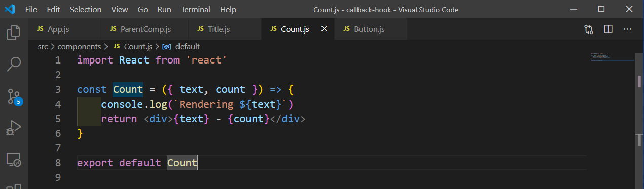The width and height of the screenshot is (644, 189).
Task: Open the Remote Explorer view
Action: (x=14, y=160)
